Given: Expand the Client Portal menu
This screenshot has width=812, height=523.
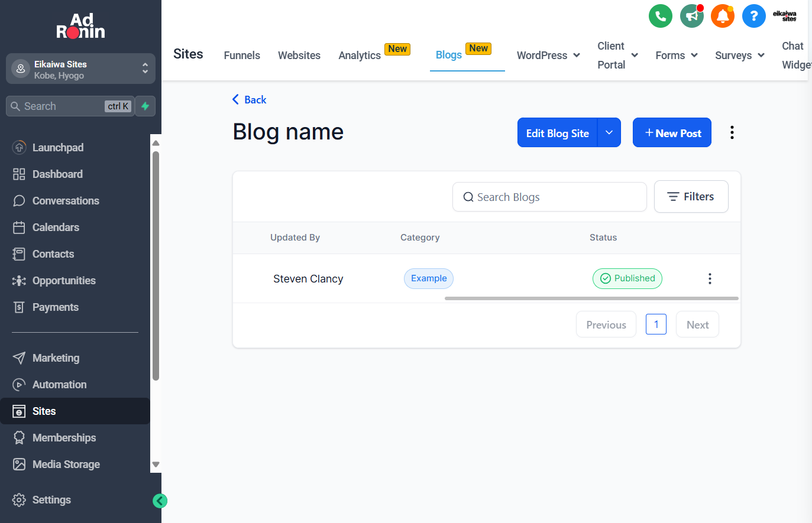Looking at the screenshot, I should point(617,56).
